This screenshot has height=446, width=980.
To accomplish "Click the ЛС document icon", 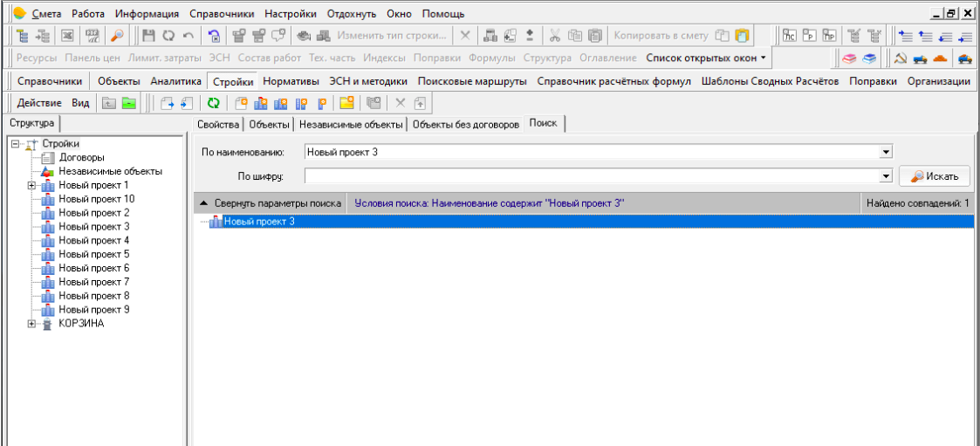I will 790,36.
